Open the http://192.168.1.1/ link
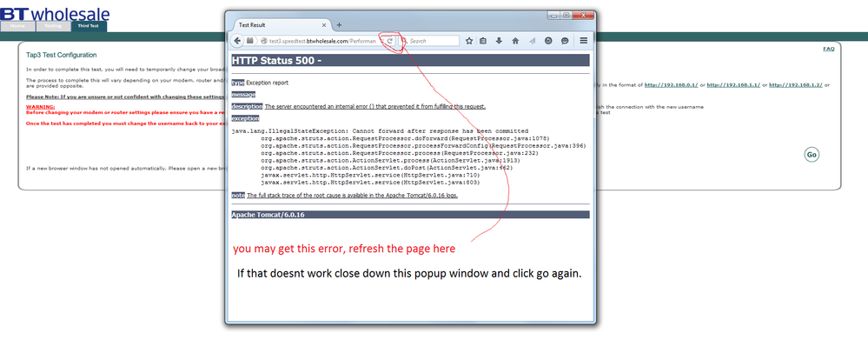The image size is (868, 360). pos(733,85)
